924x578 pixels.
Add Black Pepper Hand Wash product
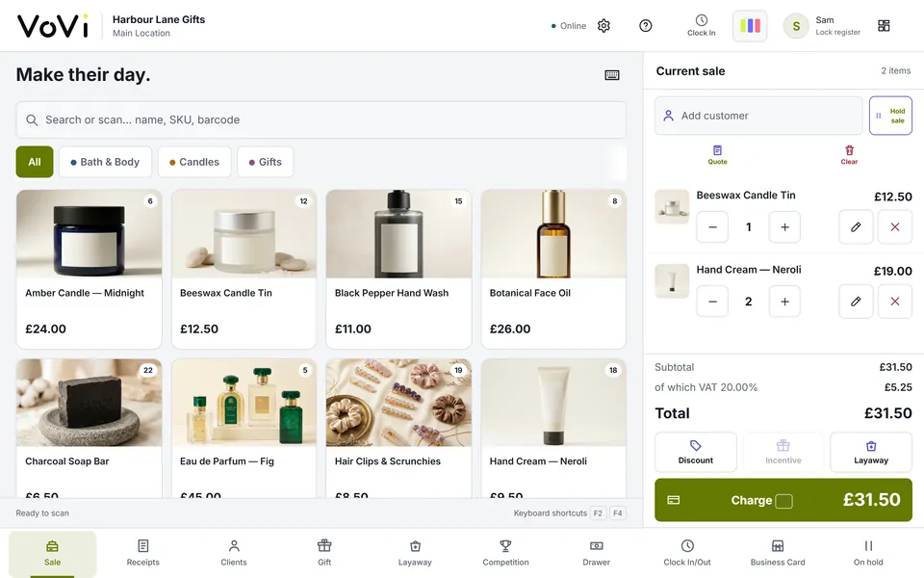pos(398,269)
